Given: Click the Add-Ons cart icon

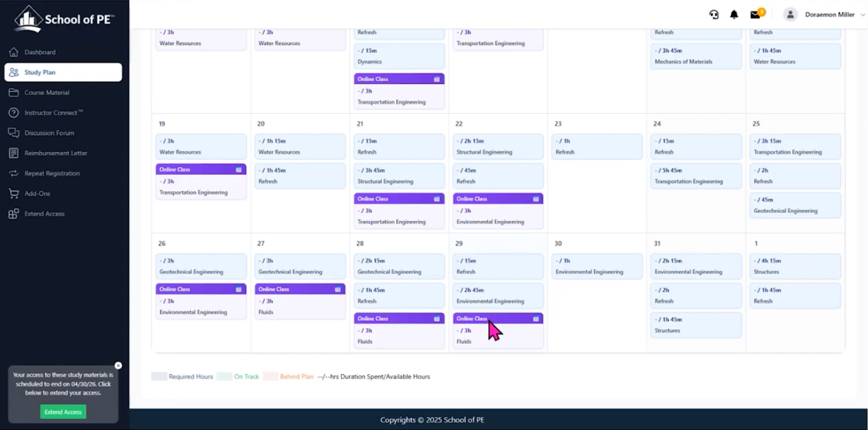Looking at the screenshot, I should [x=13, y=194].
